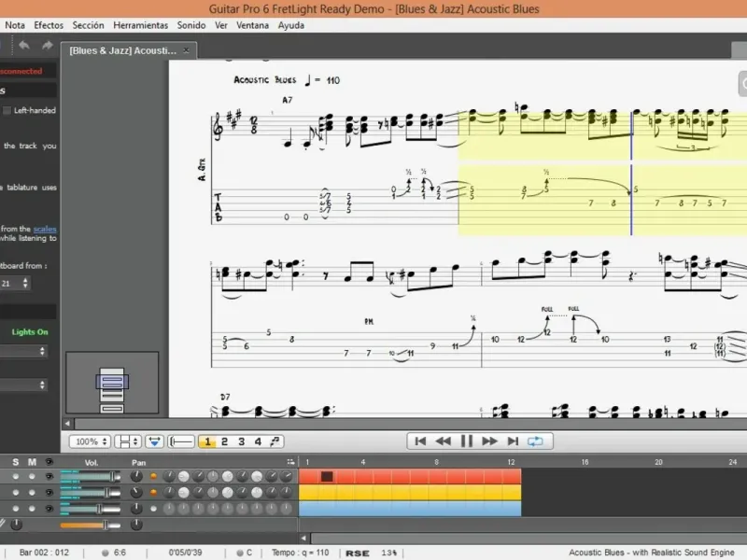
Task: Rewind to the previous bar
Action: coord(443,441)
